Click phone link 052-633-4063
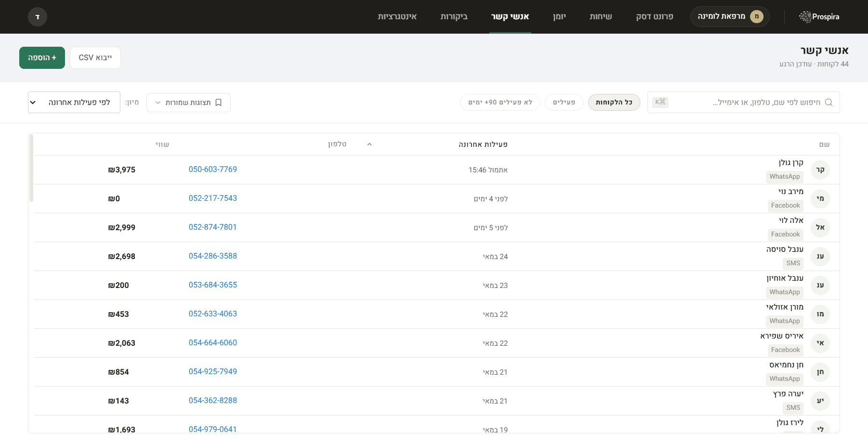 (x=213, y=314)
